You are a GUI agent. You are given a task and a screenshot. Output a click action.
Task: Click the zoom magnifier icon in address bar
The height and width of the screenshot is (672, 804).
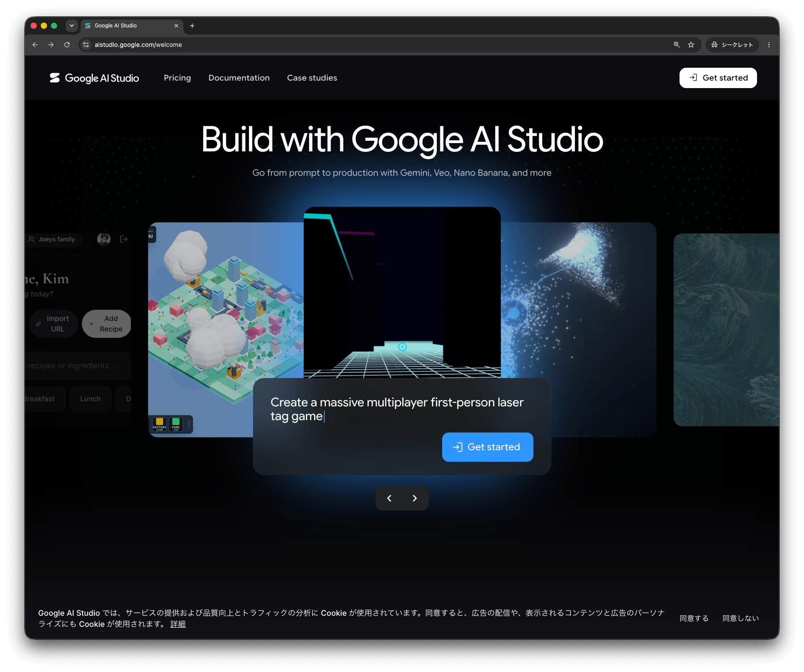click(x=676, y=45)
